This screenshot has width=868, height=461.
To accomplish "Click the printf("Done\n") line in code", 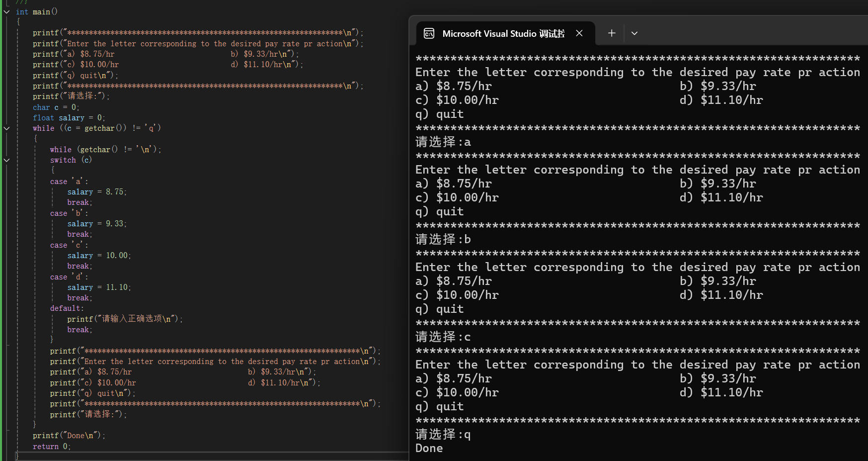I will click(x=69, y=436).
